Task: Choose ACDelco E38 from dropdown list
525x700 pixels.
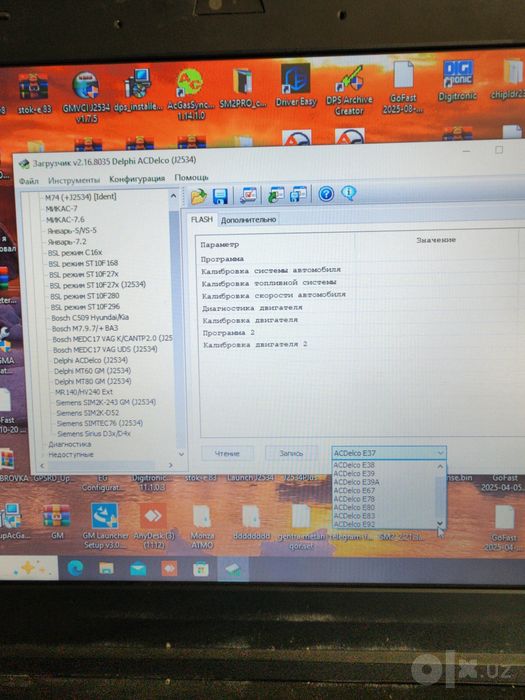Action: click(383, 465)
